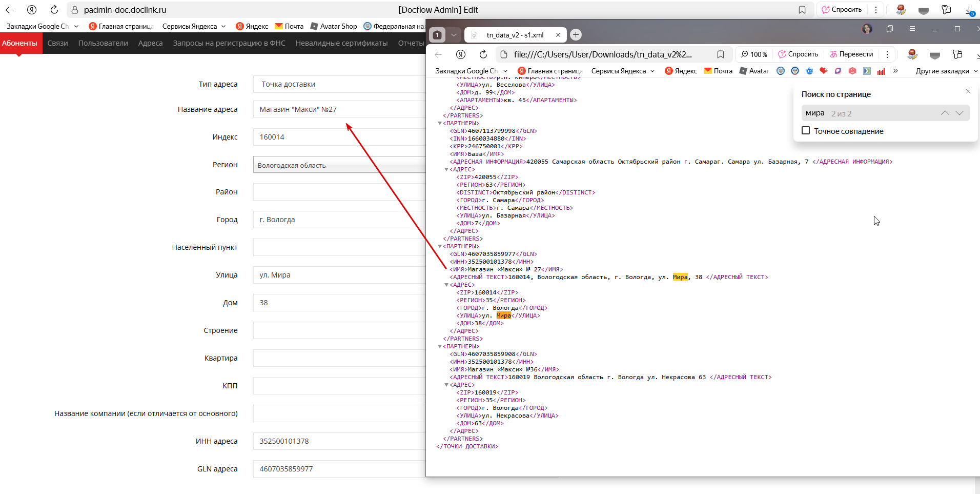The width and height of the screenshot is (980, 494).
Task: Jump to next 'мира' search match
Action: 959,113
